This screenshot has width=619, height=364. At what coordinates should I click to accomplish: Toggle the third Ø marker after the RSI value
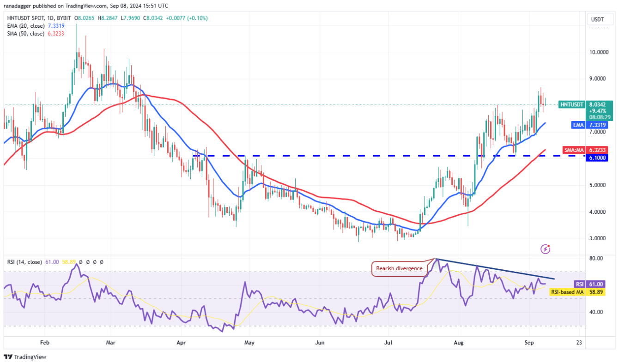click(x=94, y=262)
